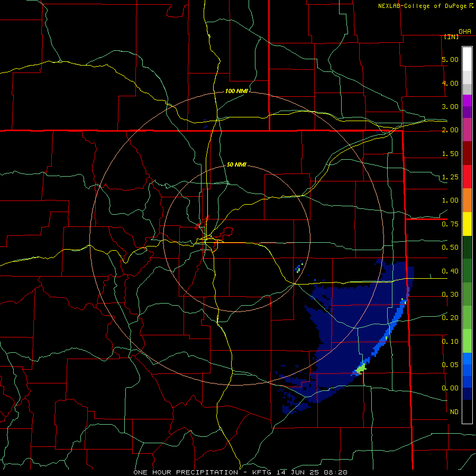
Task: Select the bright magenta swatch near 3.00
Action: click(x=467, y=100)
